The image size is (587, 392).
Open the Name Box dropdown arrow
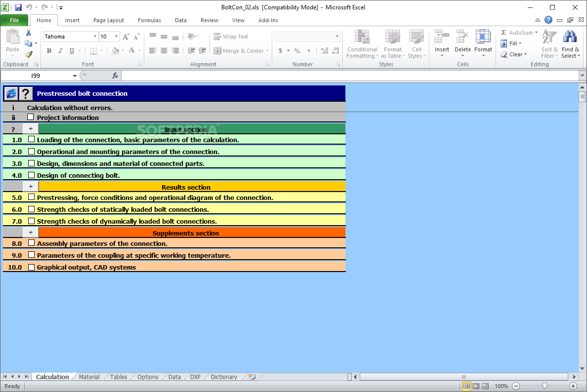click(75, 76)
